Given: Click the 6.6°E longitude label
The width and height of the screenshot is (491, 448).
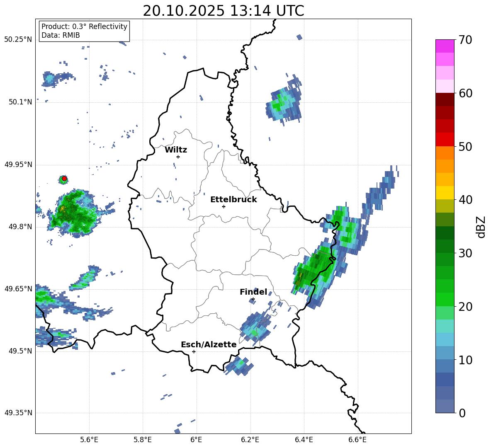Looking at the screenshot, I should pyautogui.click(x=357, y=440).
